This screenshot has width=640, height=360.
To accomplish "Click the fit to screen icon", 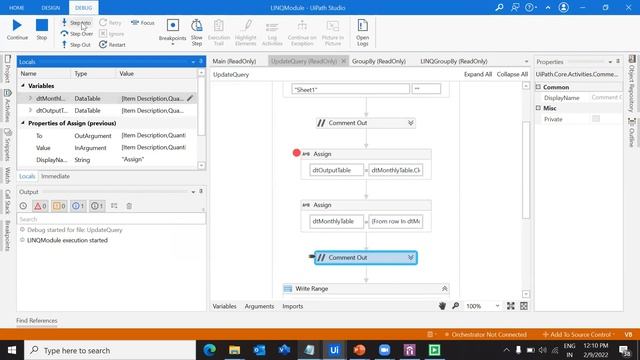I will tap(511, 306).
